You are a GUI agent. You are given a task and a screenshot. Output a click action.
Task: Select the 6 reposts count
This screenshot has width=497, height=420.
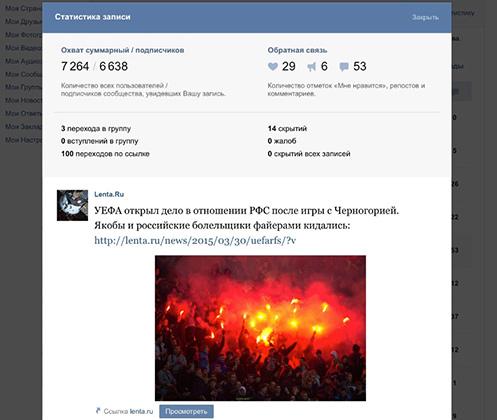pyautogui.click(x=324, y=66)
